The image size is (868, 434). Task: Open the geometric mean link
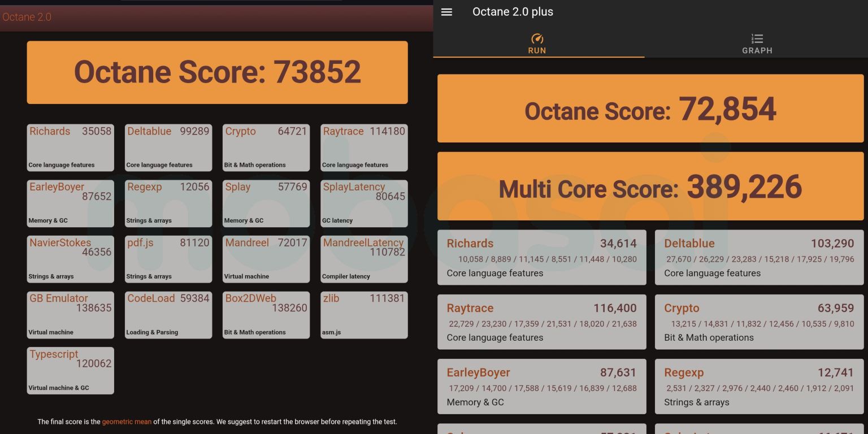pyautogui.click(x=127, y=422)
